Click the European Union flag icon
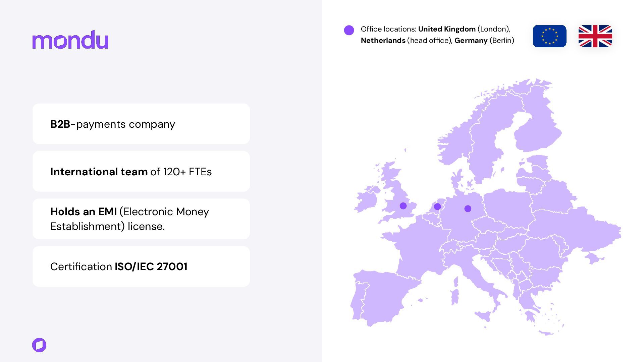Image resolution: width=644 pixels, height=362 pixels. coord(549,36)
